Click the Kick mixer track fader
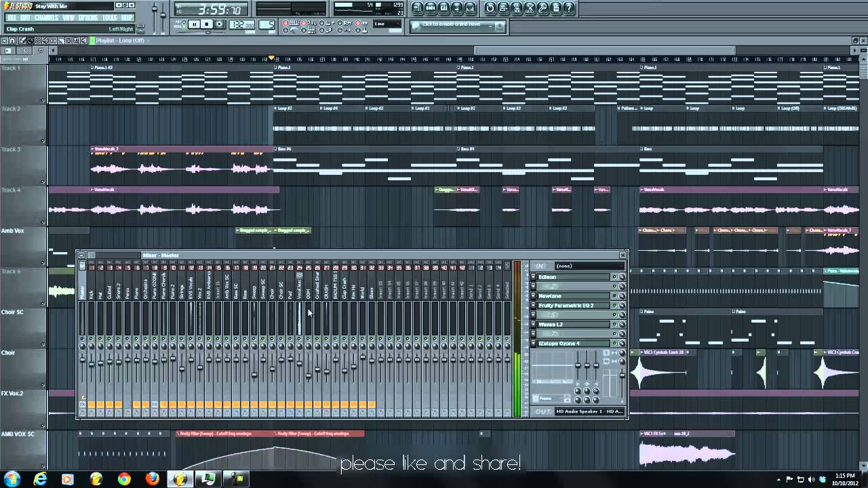The image size is (868, 488). click(x=92, y=364)
